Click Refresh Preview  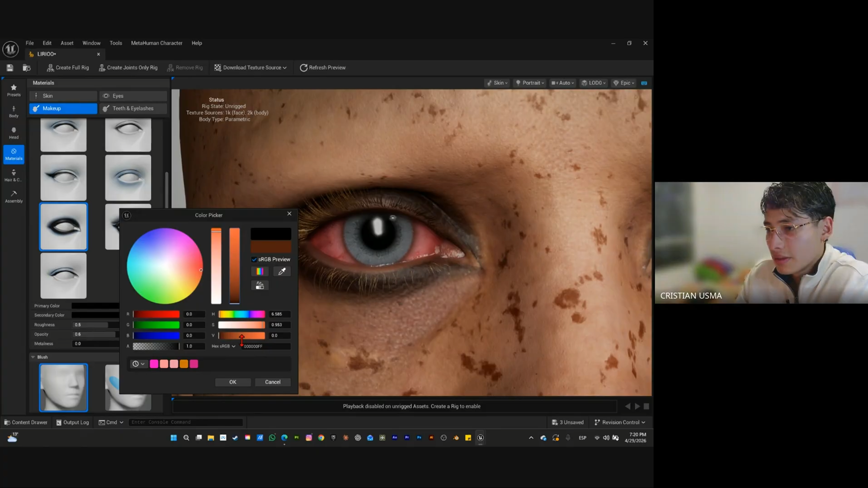323,68
